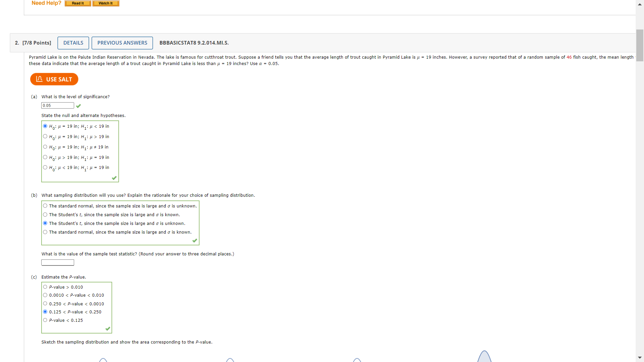Click the sample test statistic input box

click(57, 262)
